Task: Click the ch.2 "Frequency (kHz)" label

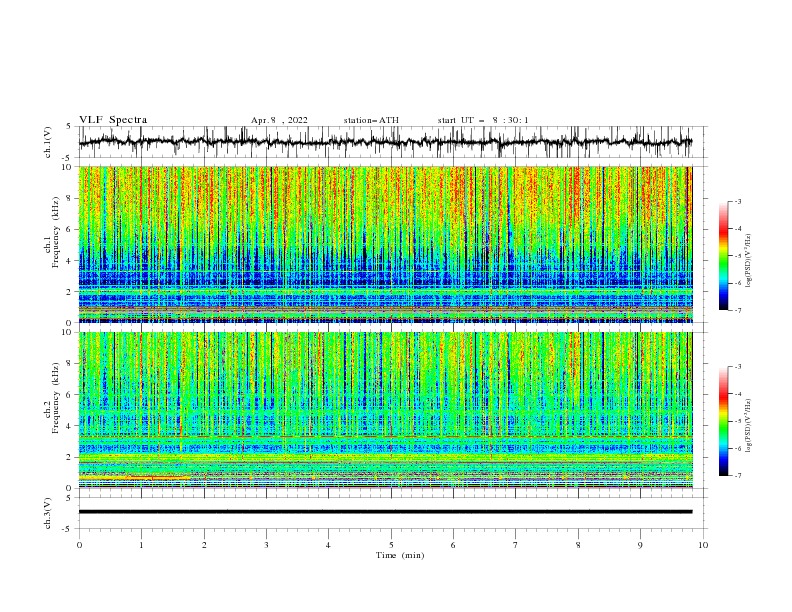Action: coord(56,398)
